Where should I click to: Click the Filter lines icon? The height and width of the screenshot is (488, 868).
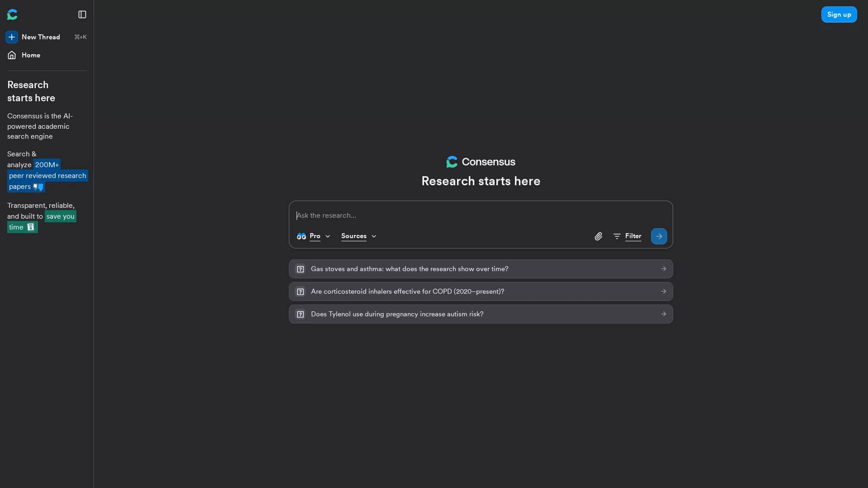(x=617, y=236)
